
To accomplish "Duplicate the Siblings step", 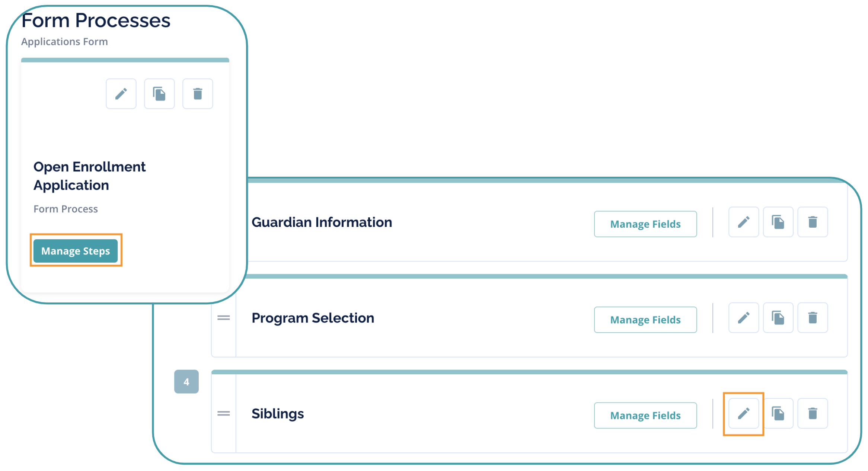I will [778, 413].
